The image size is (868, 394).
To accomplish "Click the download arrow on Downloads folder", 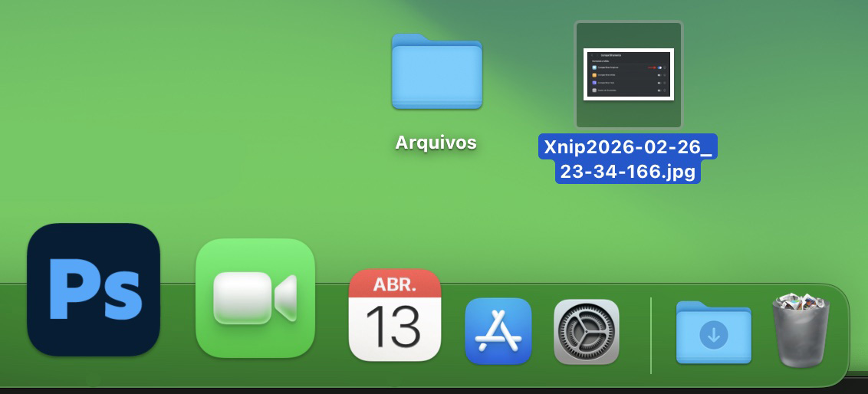I will tap(714, 336).
